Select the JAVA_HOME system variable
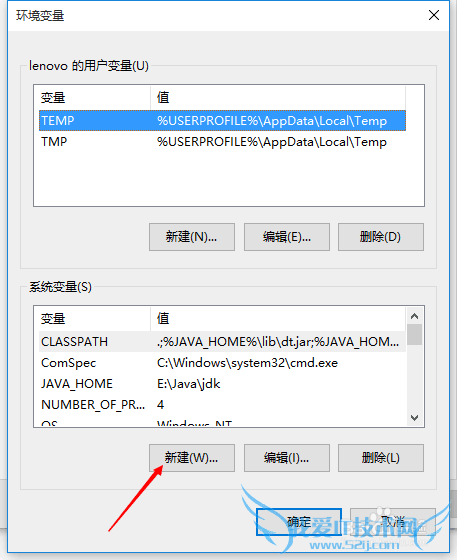 [222, 384]
